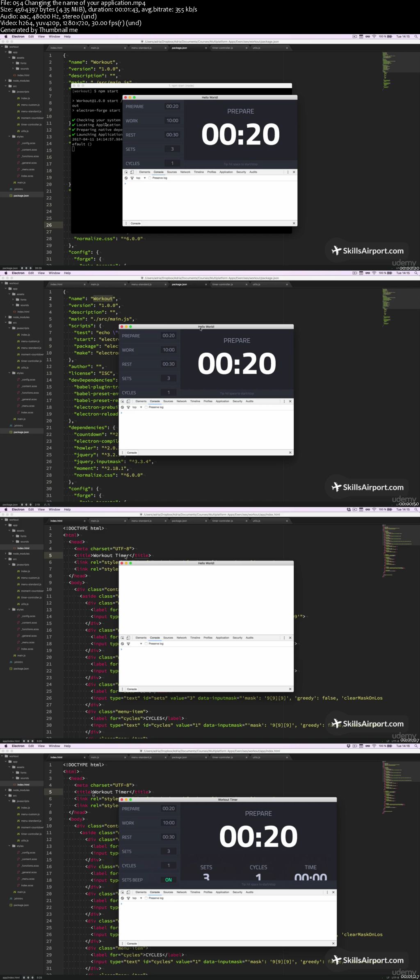Select package.json in the 00:00:20 frame sidebar
This screenshot has width=420, height=980.
pyautogui.click(x=21, y=196)
